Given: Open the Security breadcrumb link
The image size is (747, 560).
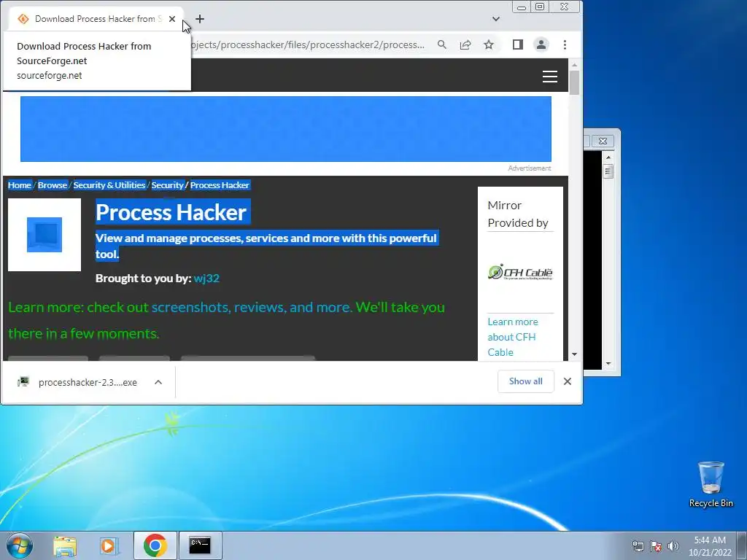Looking at the screenshot, I should pyautogui.click(x=167, y=185).
